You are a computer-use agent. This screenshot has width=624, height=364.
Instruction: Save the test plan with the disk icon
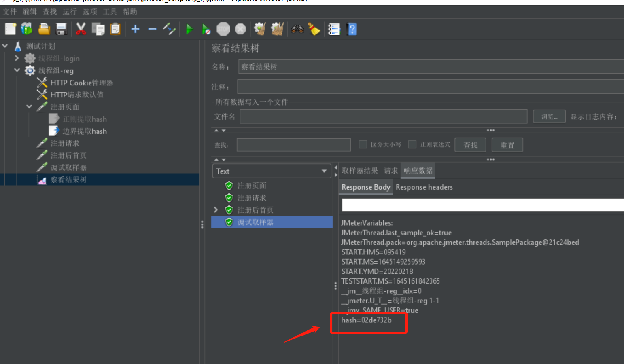click(61, 29)
